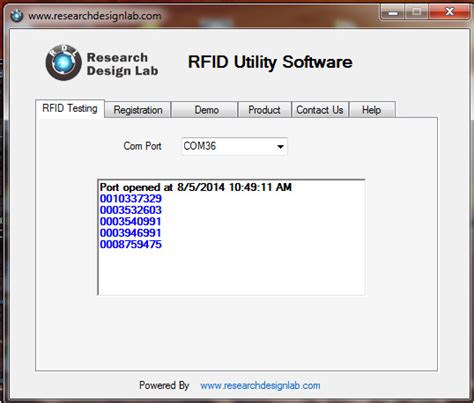Click the 'RFID Utility Software' heading
Image resolution: width=474 pixels, height=403 pixels.
(270, 62)
